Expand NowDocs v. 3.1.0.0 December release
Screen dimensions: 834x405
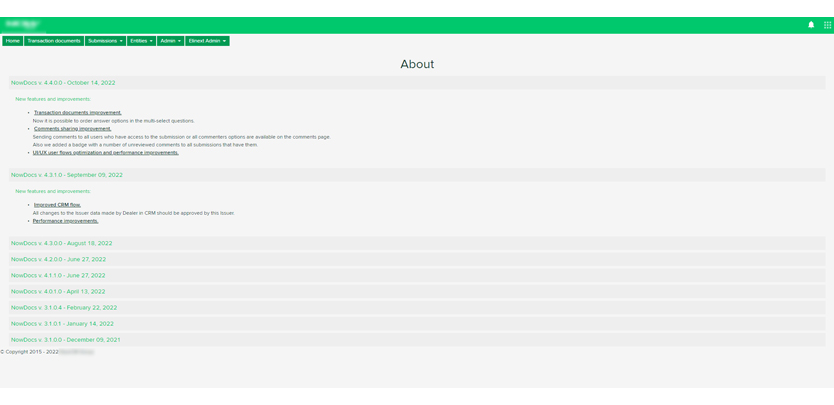pos(65,339)
